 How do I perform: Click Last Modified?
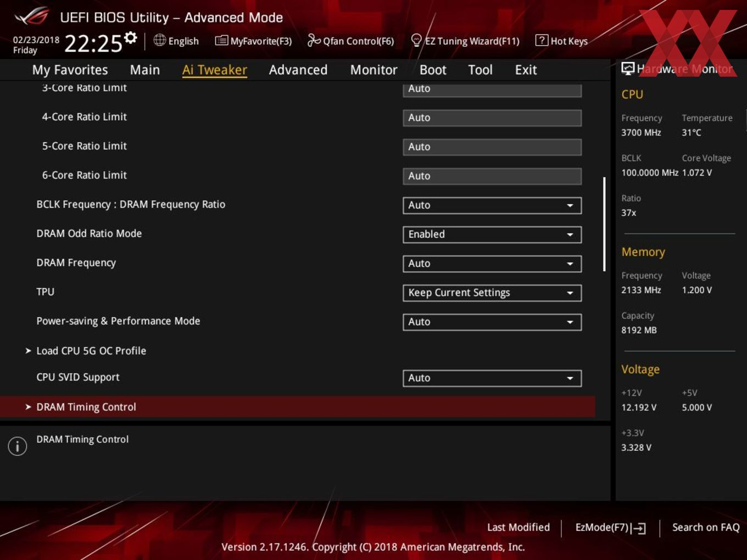(519, 527)
